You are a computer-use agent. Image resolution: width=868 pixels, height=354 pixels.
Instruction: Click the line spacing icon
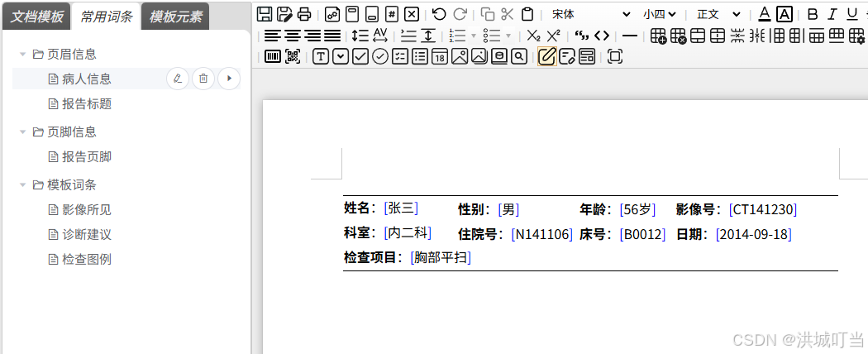pos(360,36)
